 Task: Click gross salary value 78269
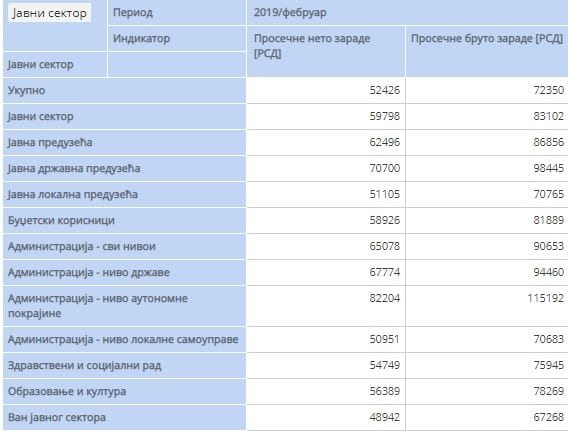548,392
